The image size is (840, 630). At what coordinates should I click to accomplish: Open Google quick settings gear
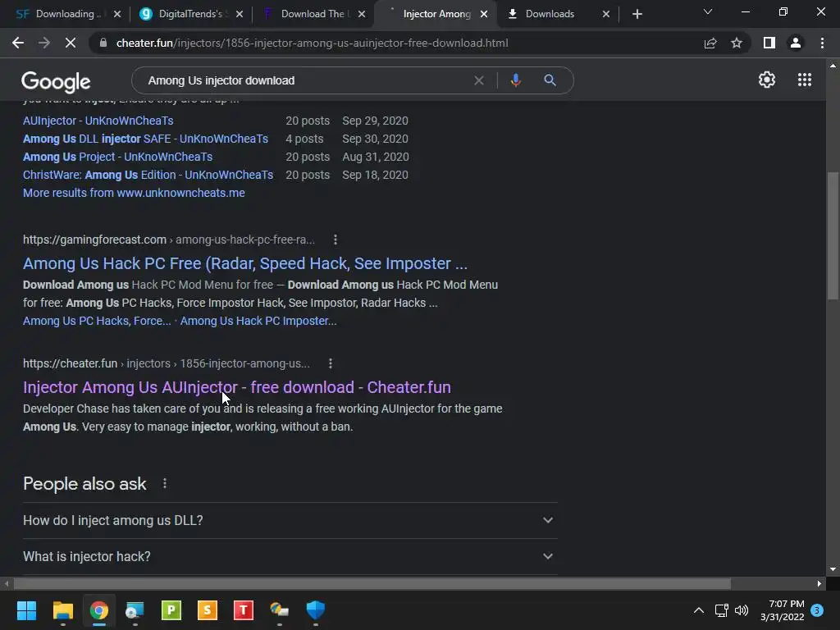(x=767, y=80)
